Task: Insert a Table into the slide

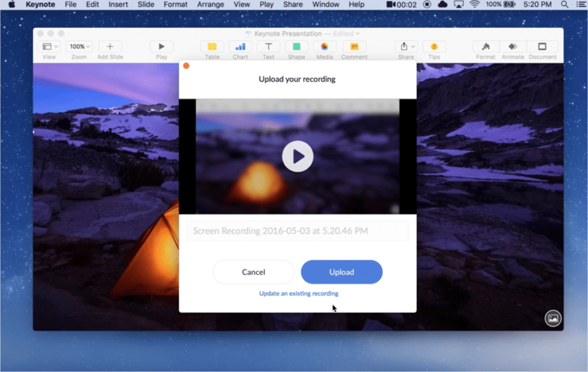Action: [x=212, y=47]
